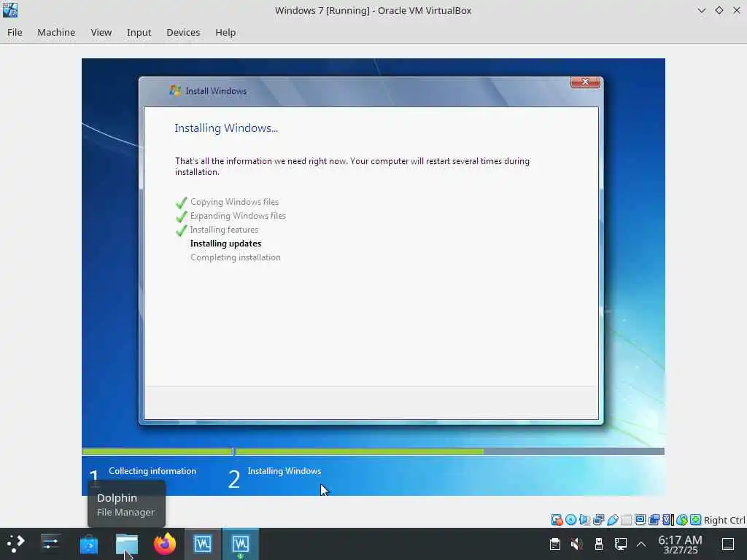The image size is (747, 560).
Task: Click the audio indicator icon in VM status bar
Action: pyautogui.click(x=584, y=519)
